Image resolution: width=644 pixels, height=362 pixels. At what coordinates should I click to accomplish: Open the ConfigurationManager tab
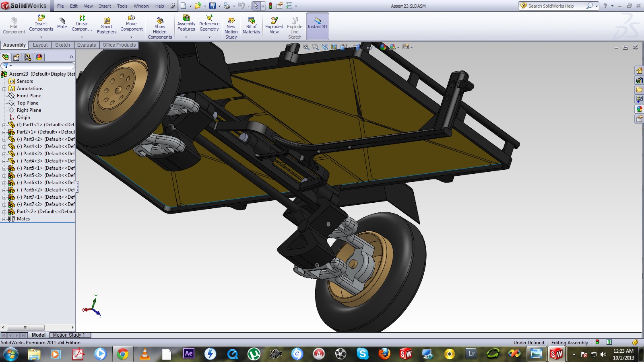click(x=28, y=57)
